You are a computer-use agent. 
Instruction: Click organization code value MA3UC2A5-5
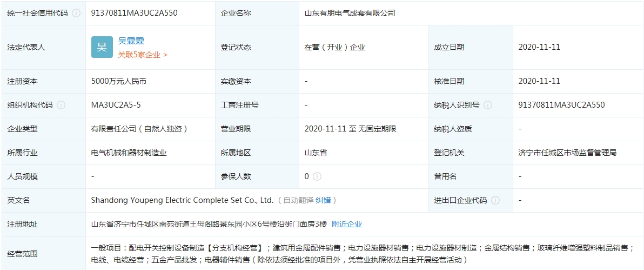(116, 105)
